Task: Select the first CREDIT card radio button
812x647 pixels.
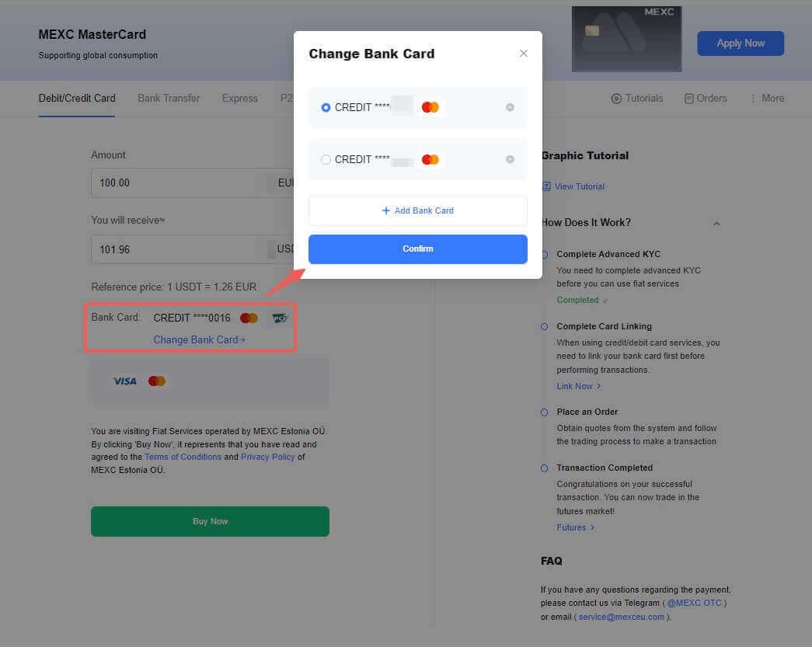Action: [326, 107]
